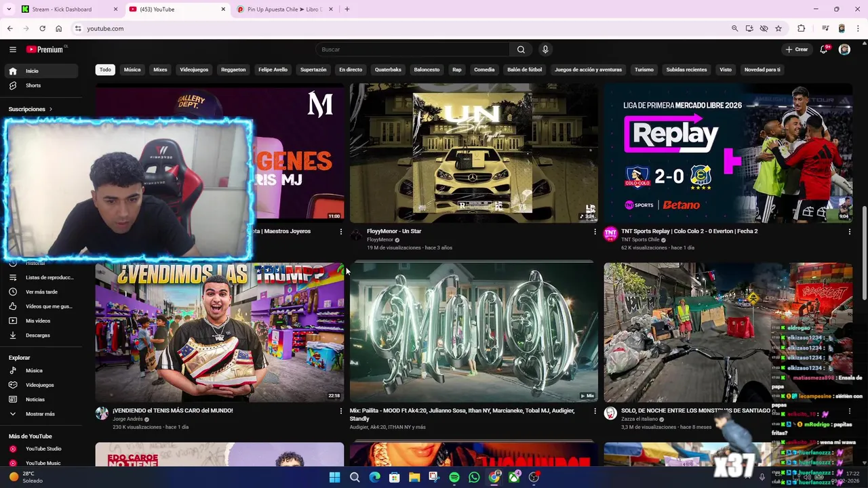Expand Mostrar más in sidebar
This screenshot has height=488, width=868.
[41, 413]
